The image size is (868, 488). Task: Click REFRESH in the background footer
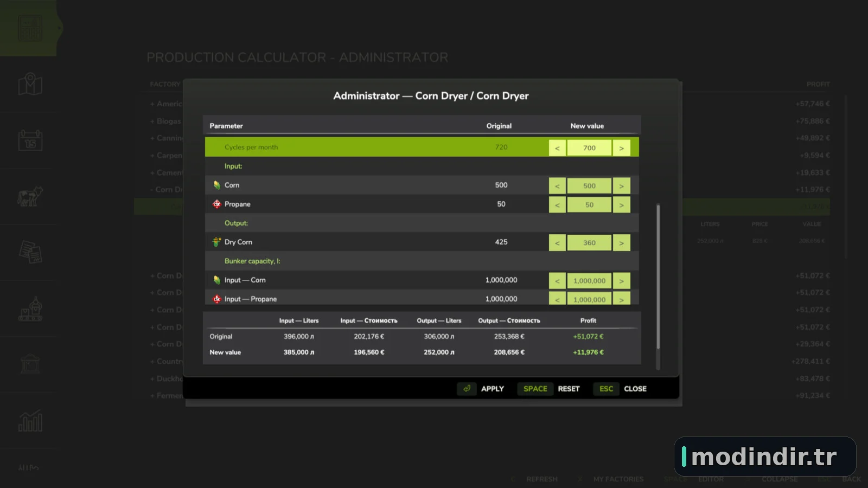coord(541,479)
